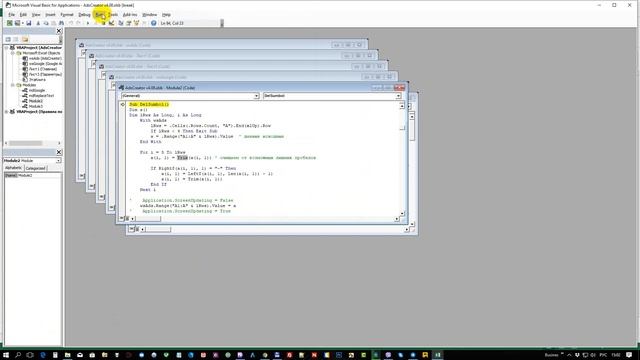Collapse the VBAProject (AdsCreator) tree node
Screen dimensions: 640x360
tap(7, 48)
